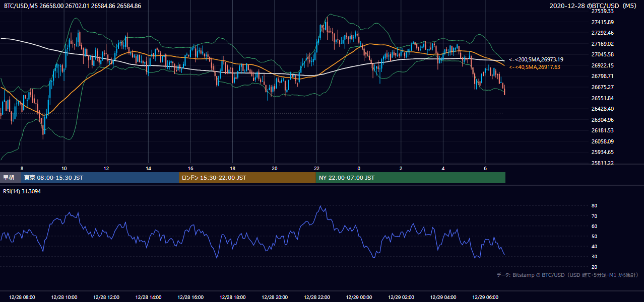Click hour label 22 under price chart
The height and width of the screenshot is (302, 644).
click(316, 168)
